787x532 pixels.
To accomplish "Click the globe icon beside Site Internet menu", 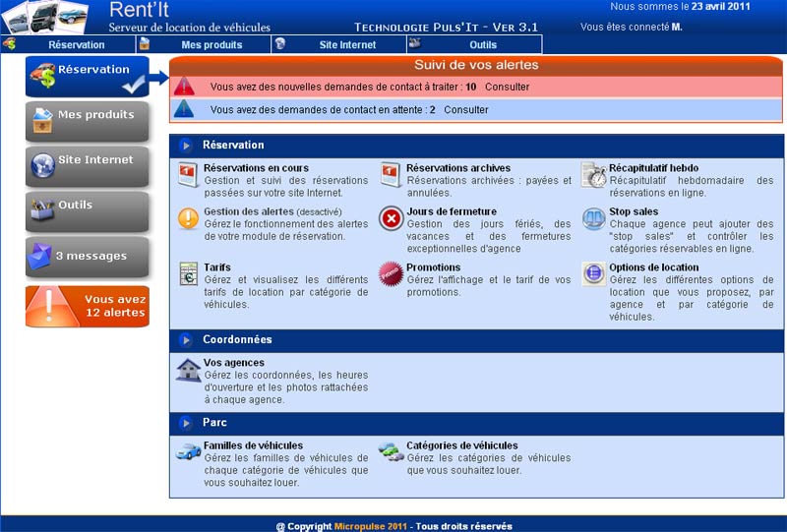I will 280,43.
